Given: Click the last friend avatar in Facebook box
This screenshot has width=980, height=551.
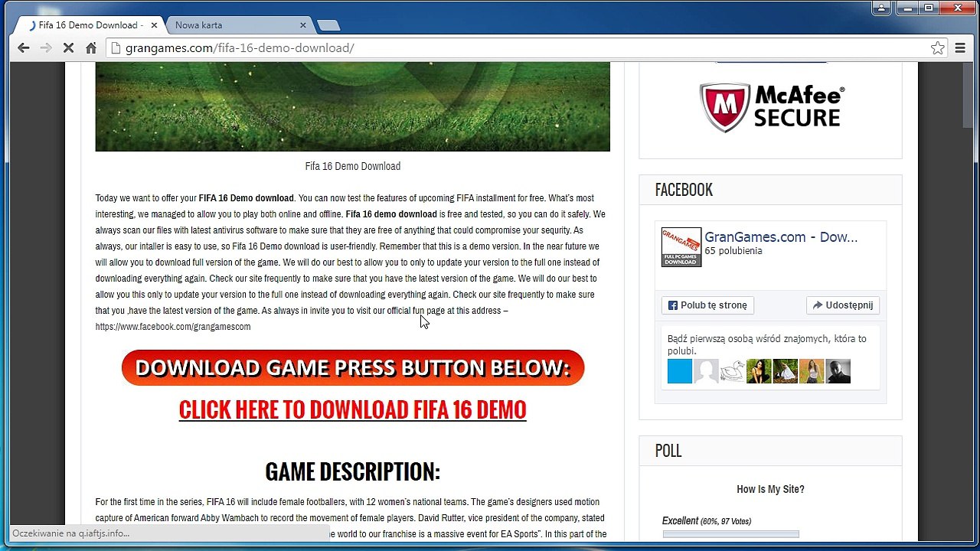Looking at the screenshot, I should [838, 371].
